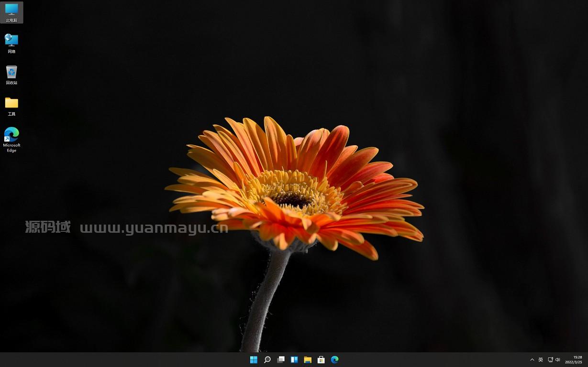Open Windows Search from the taskbar
The height and width of the screenshot is (367, 588).
click(267, 359)
